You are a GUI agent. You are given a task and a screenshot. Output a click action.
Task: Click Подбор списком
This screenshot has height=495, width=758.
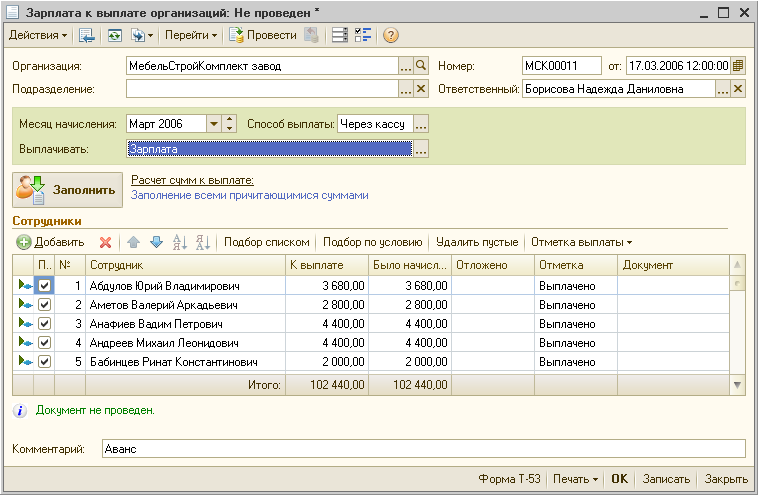[266, 242]
